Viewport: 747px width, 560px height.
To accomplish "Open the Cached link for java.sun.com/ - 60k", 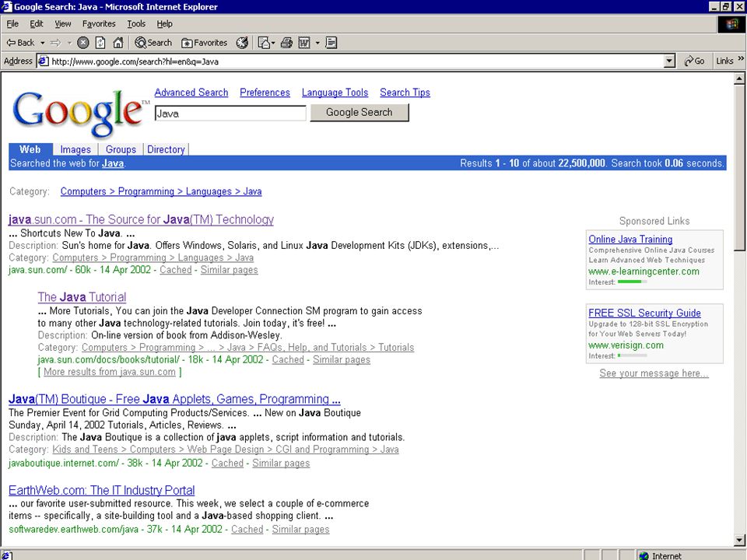I will click(175, 270).
